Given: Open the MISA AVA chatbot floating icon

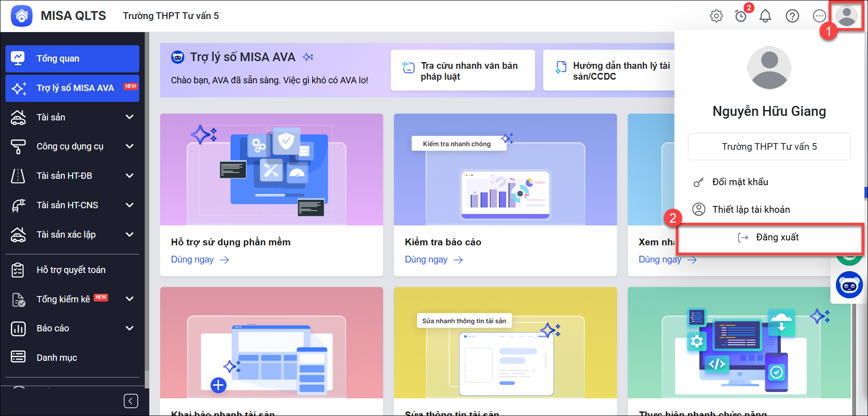Looking at the screenshot, I should [x=849, y=285].
